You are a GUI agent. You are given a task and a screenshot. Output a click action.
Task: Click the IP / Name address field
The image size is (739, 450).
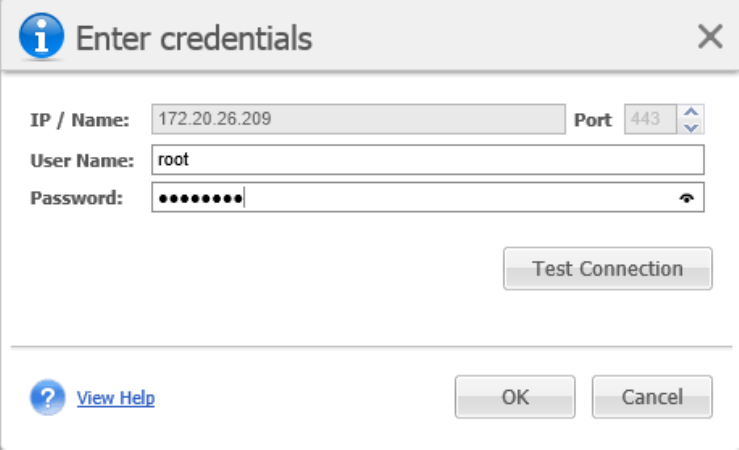[358, 121]
